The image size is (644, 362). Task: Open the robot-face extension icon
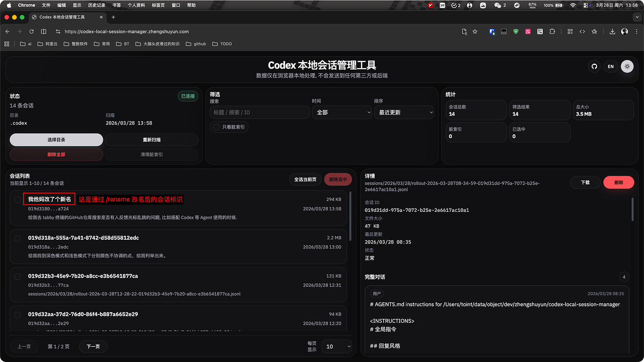(x=504, y=32)
